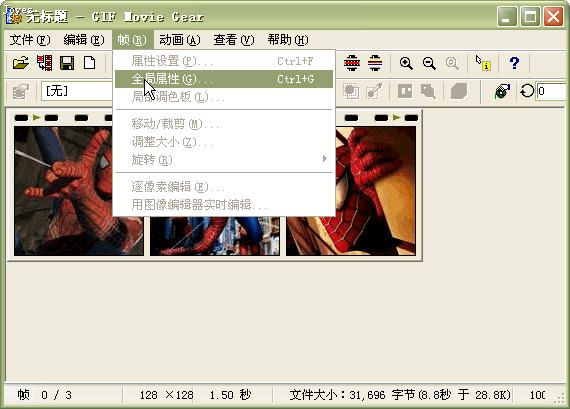570x409 pixels.
Task: Click the floppy disk save icon
Action: tap(67, 63)
